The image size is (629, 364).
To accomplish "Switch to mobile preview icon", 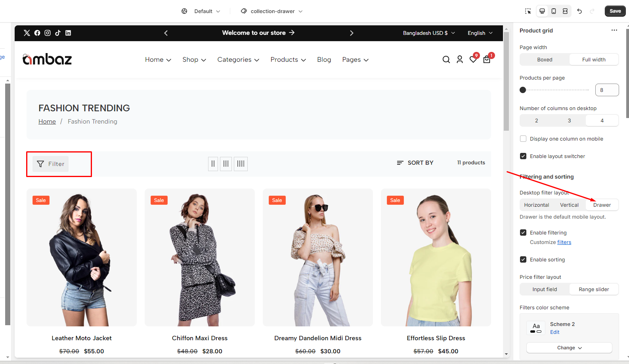I will coord(554,11).
